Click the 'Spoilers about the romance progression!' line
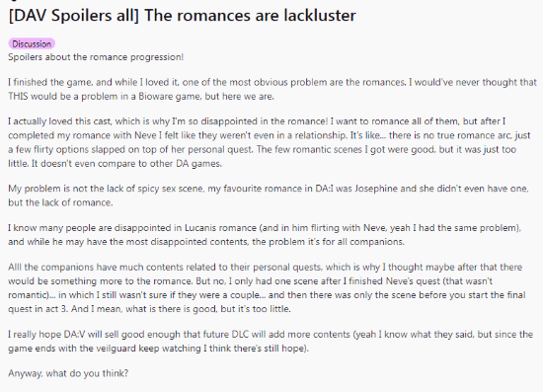The image size is (543, 392). pyautogui.click(x=96, y=57)
